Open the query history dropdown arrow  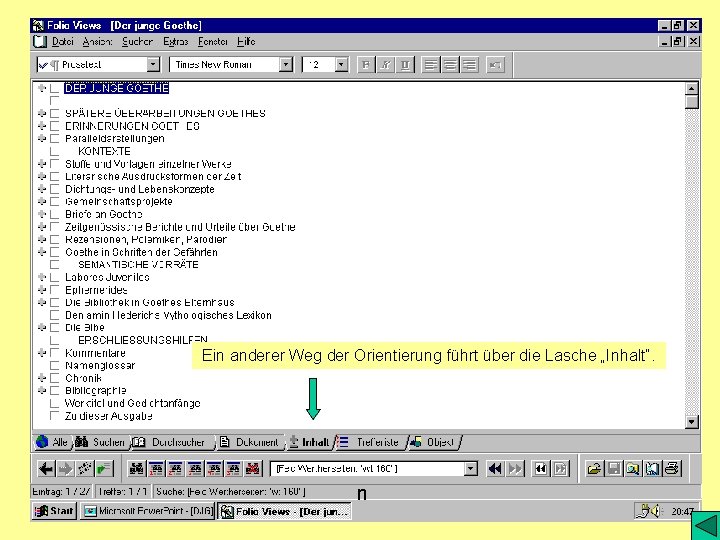pos(470,469)
